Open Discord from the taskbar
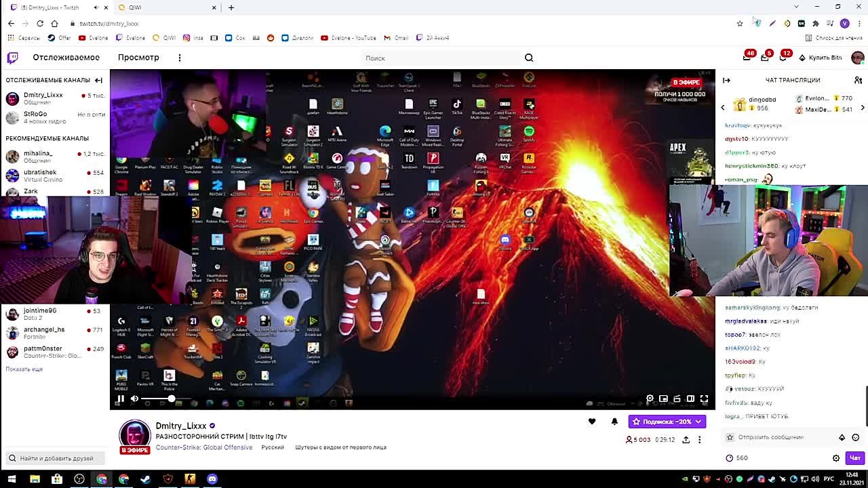868x488 pixels. tap(212, 479)
